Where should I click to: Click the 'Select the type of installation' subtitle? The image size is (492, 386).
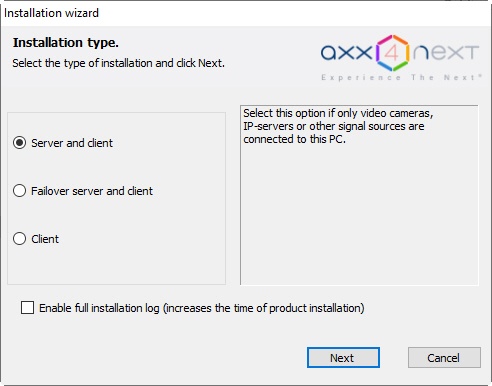(118, 63)
